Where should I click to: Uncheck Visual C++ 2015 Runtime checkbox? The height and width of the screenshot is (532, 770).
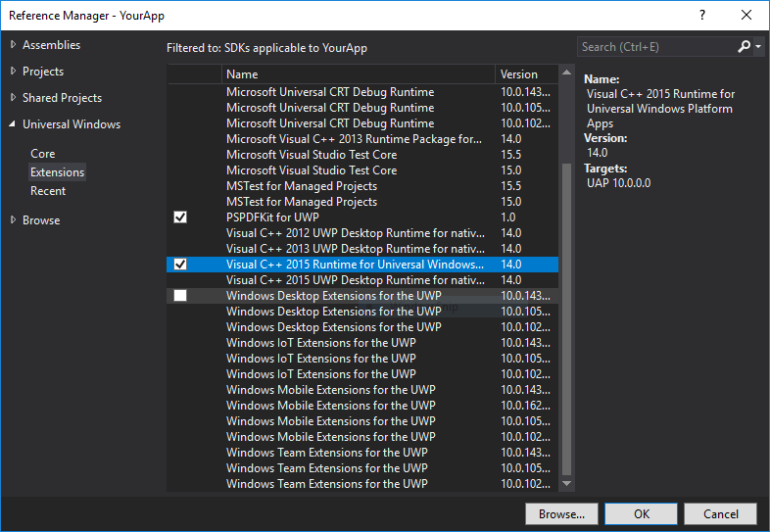click(180, 265)
